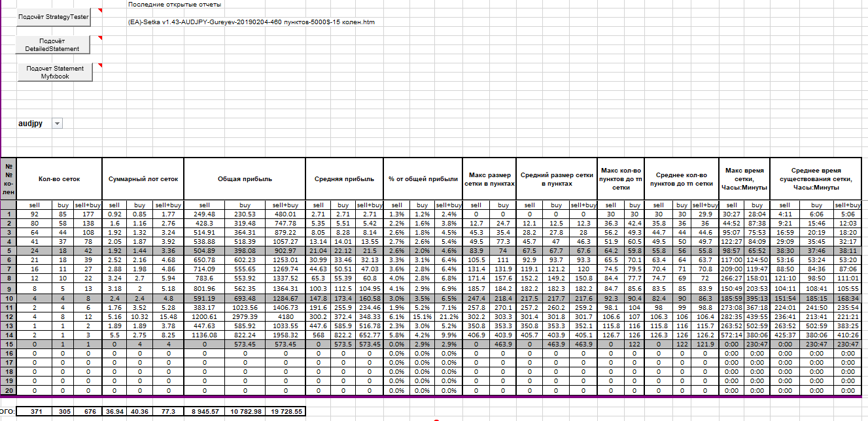Click the Макс размер сетки в пунктах header

(x=489, y=178)
